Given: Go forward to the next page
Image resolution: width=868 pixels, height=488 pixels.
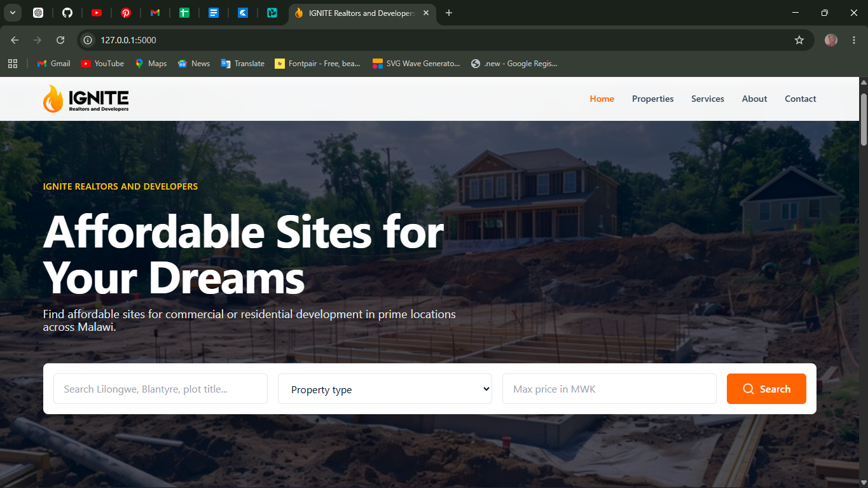Looking at the screenshot, I should (38, 40).
